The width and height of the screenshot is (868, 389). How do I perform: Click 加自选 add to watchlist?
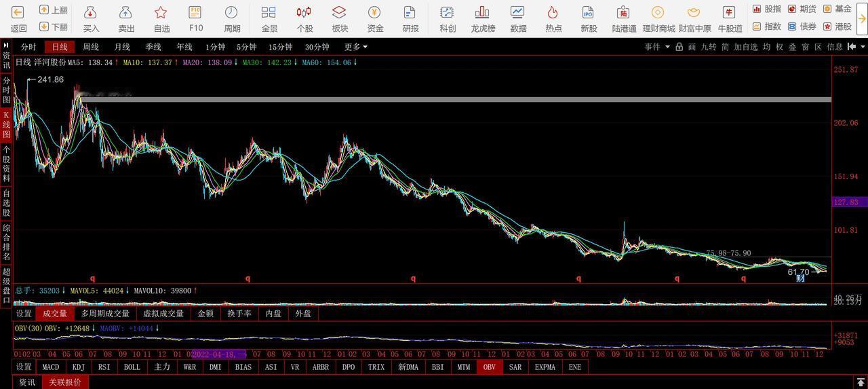[745, 47]
